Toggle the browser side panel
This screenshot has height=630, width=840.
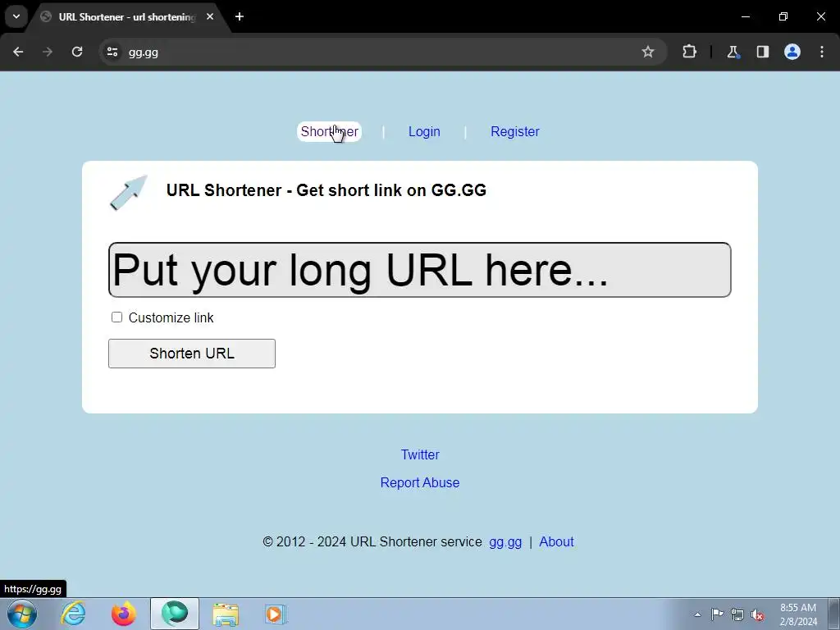762,52
